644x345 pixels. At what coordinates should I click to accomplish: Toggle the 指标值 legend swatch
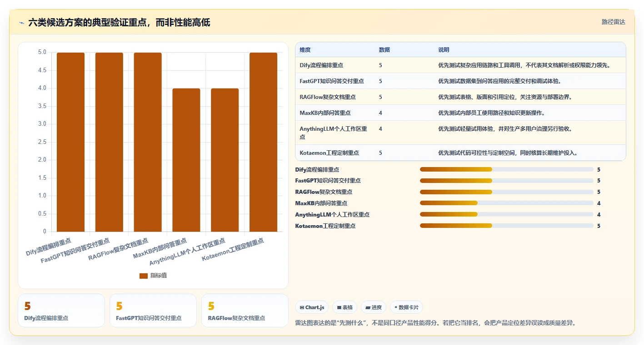[x=144, y=276]
